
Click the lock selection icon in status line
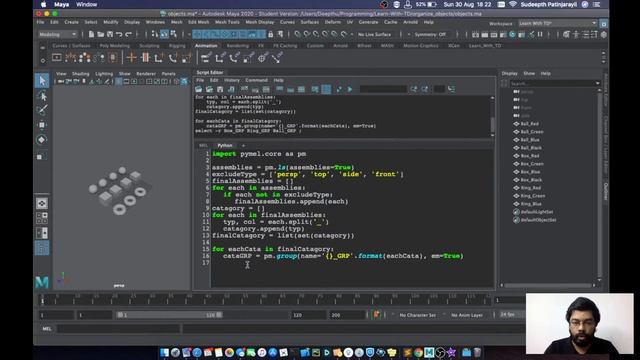coord(271,34)
